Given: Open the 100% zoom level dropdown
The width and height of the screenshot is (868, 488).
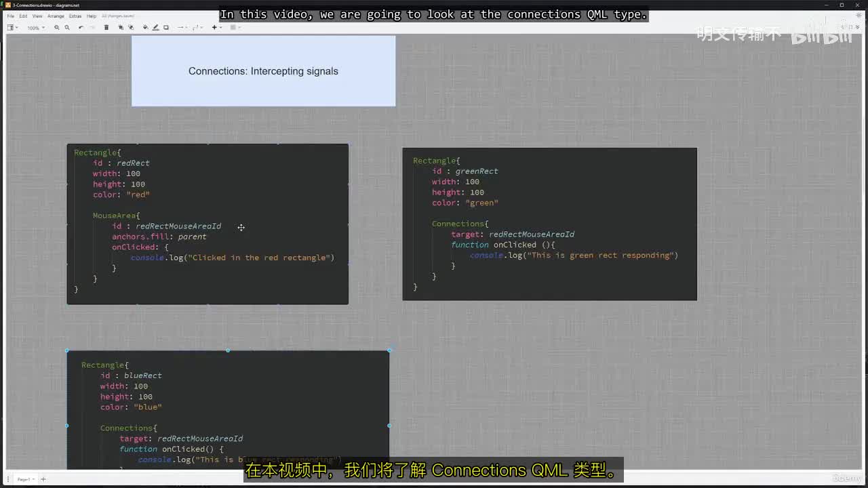Looking at the screenshot, I should tap(35, 28).
